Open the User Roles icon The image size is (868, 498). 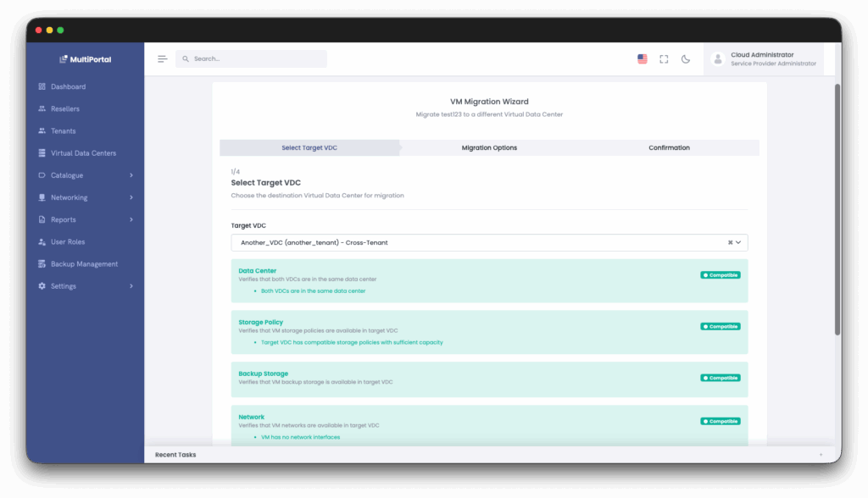click(x=42, y=241)
